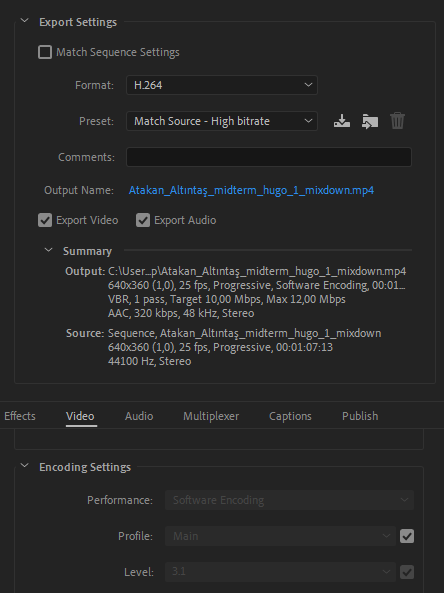The image size is (444, 593).
Task: Click the Delete Preset trash icon
Action: (x=397, y=121)
